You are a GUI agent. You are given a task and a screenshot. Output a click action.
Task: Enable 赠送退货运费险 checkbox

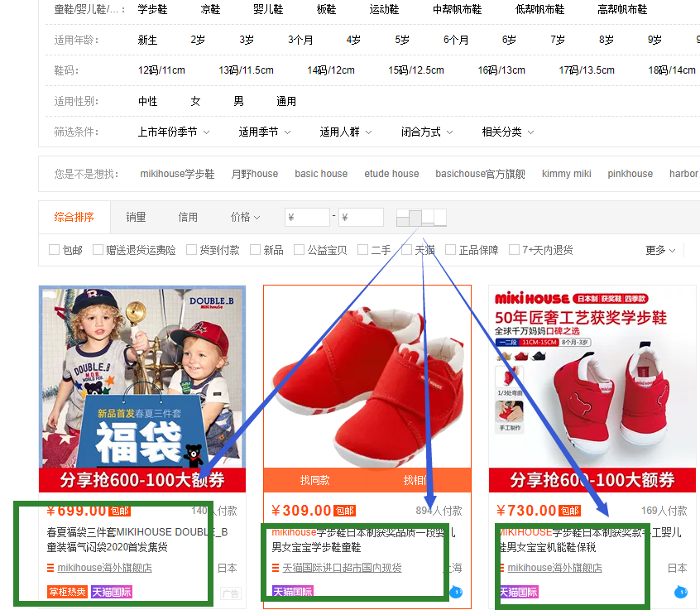pyautogui.click(x=98, y=250)
